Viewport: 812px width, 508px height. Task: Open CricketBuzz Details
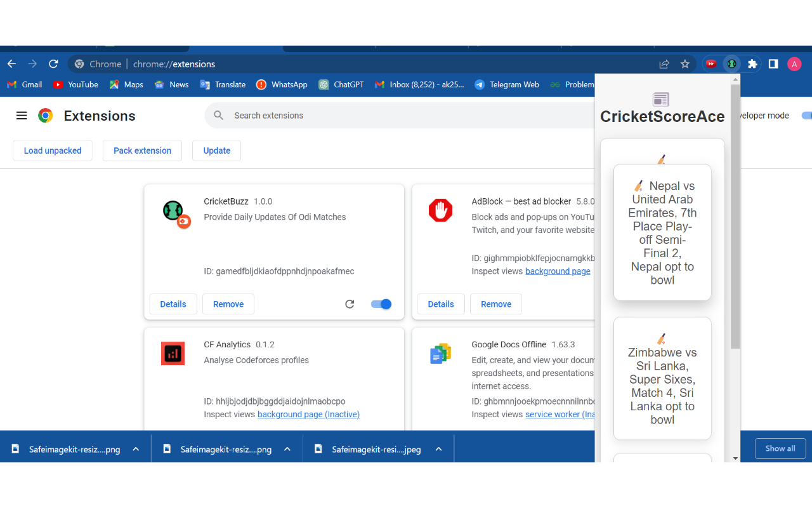tap(173, 304)
